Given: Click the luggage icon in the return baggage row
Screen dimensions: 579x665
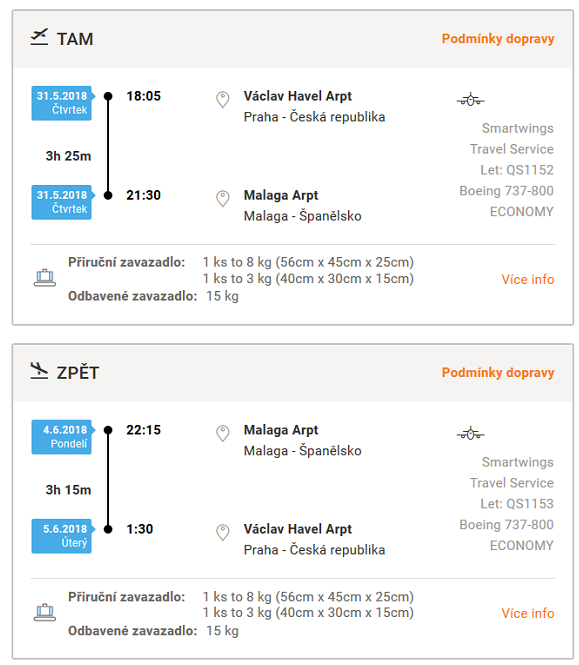Looking at the screenshot, I should pyautogui.click(x=45, y=612).
